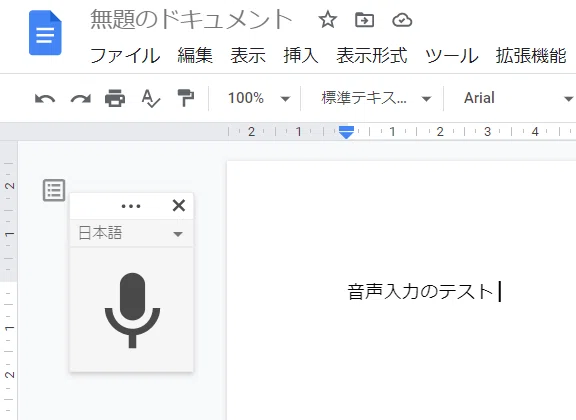Click the blue indent marker on ruler
The width and height of the screenshot is (576, 420).
(346, 132)
